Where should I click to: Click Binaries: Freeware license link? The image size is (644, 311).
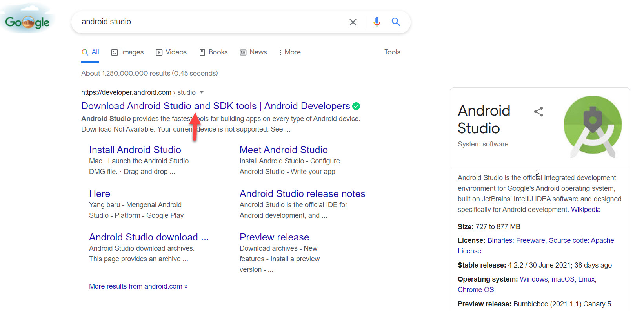(x=516, y=240)
